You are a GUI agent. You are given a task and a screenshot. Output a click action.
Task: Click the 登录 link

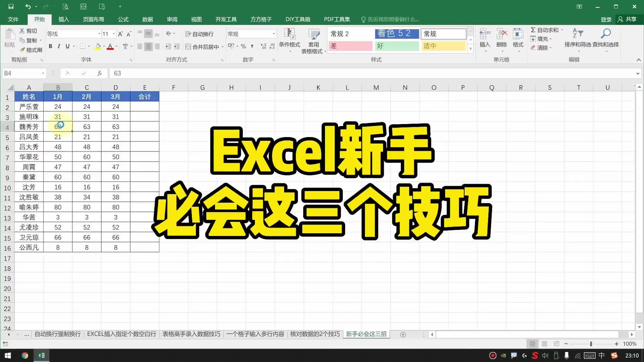tap(606, 19)
